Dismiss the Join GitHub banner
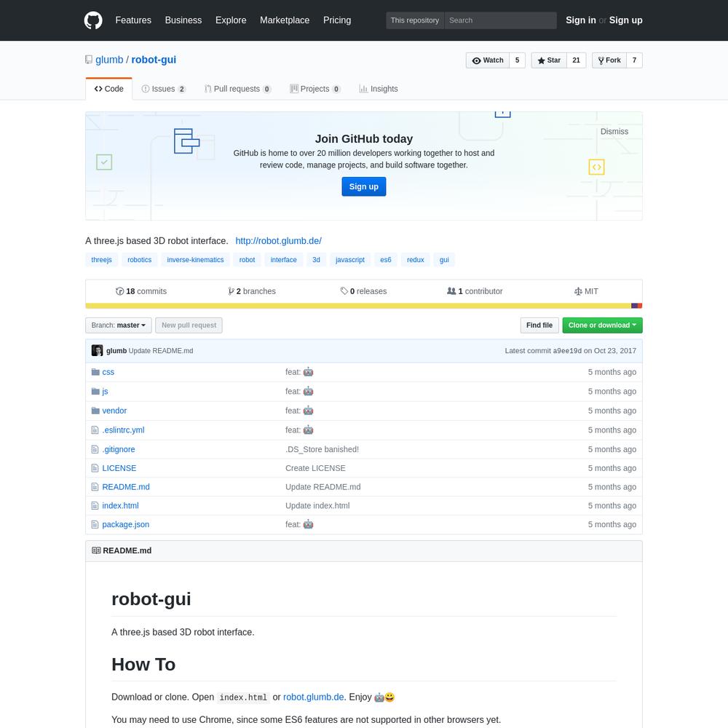This screenshot has width=728, height=728. (x=614, y=131)
